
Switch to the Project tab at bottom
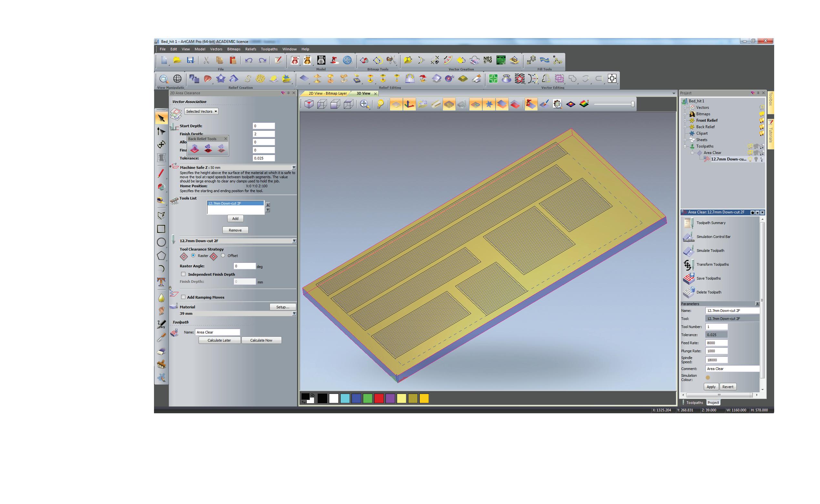click(x=713, y=403)
